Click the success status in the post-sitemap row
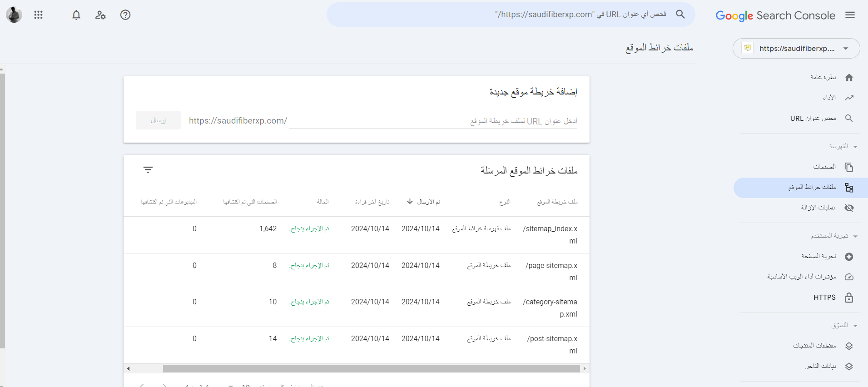 [309, 339]
